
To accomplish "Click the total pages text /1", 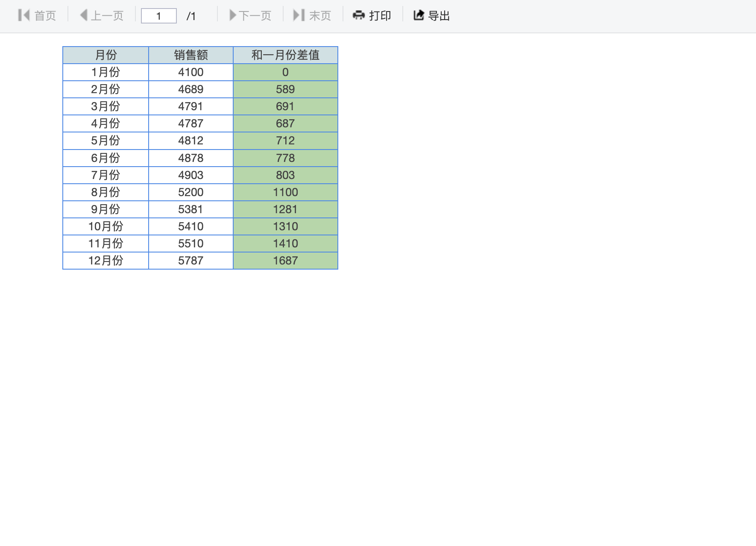I will (191, 16).
